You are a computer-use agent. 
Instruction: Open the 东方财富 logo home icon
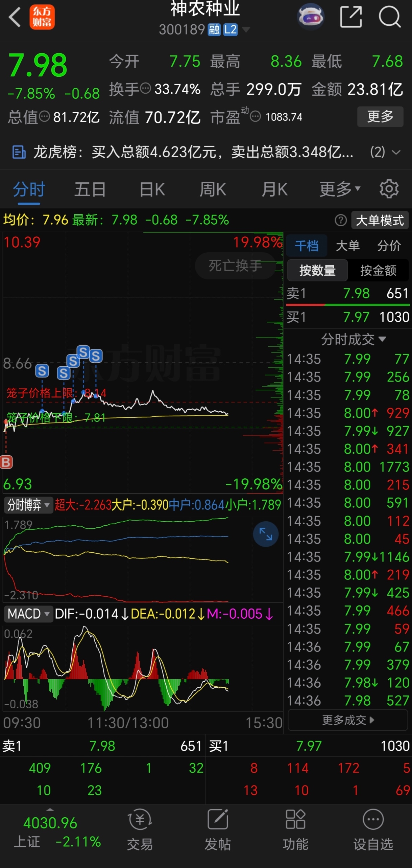tap(42, 17)
